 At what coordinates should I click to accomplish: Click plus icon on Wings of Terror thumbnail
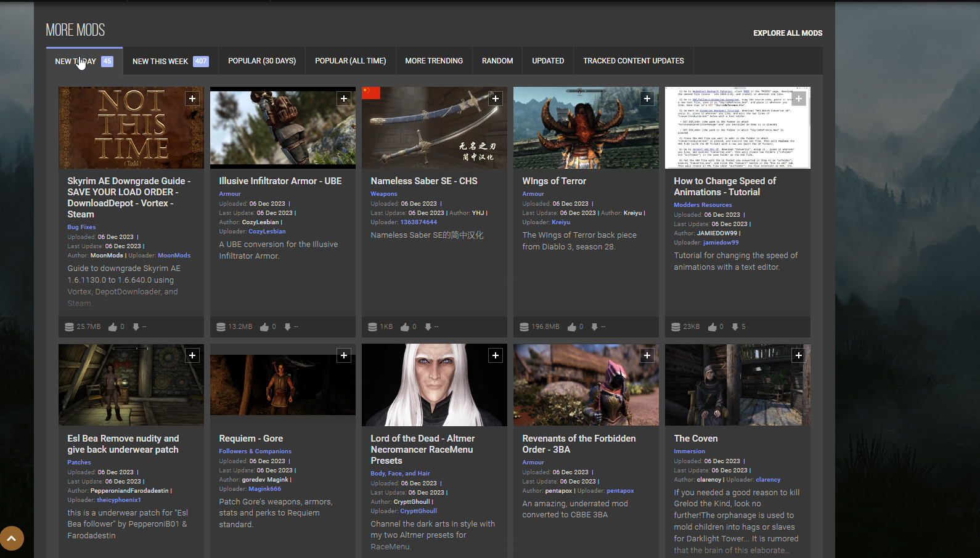647,99
